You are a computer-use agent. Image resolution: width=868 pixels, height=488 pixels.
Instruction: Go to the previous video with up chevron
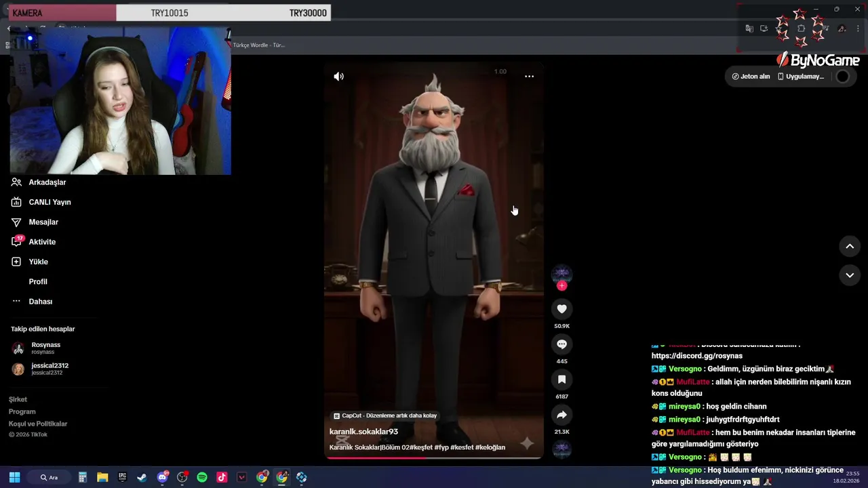coord(850,247)
